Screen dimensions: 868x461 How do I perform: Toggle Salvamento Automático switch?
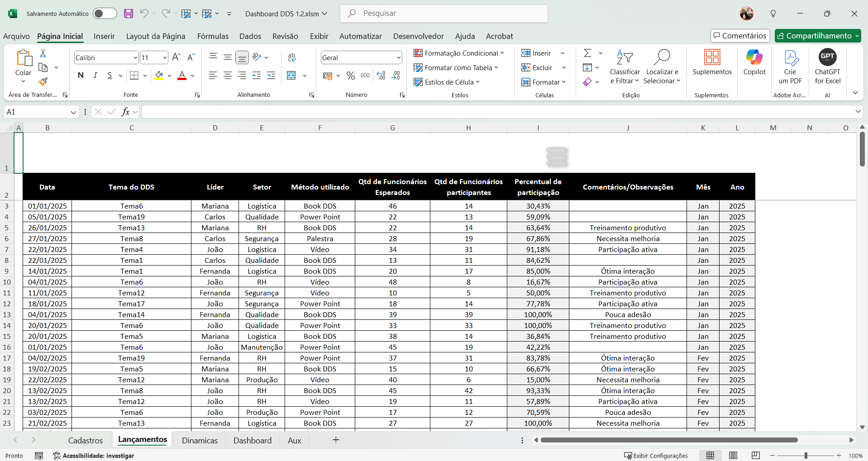pos(105,14)
